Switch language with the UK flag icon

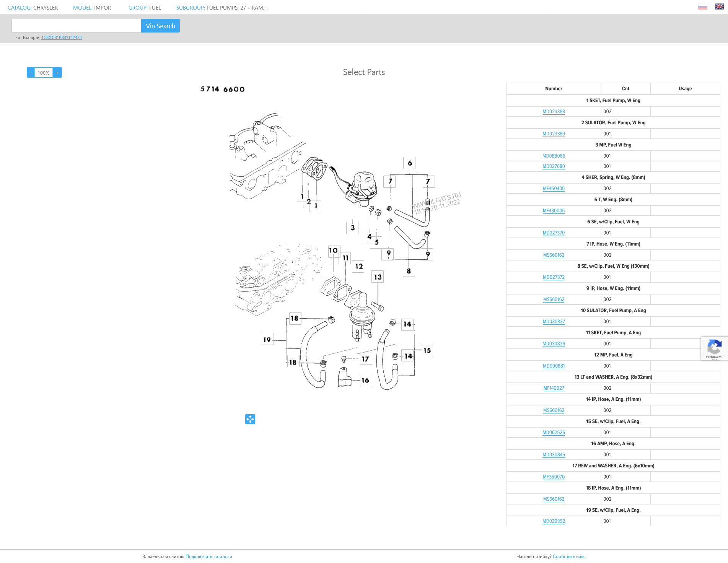coord(719,7)
